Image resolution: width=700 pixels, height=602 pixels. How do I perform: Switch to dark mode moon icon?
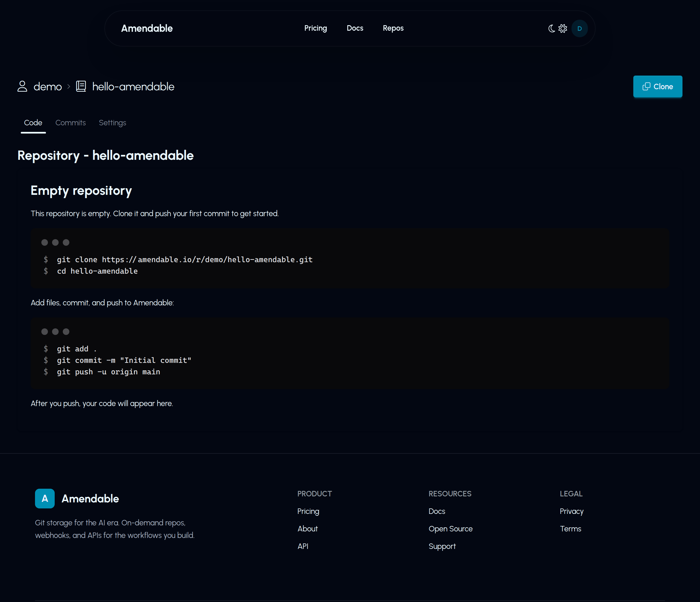[552, 28]
